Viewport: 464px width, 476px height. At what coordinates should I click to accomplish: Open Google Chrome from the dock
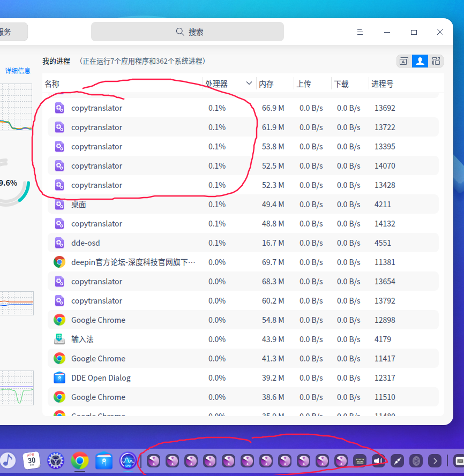pos(80,460)
